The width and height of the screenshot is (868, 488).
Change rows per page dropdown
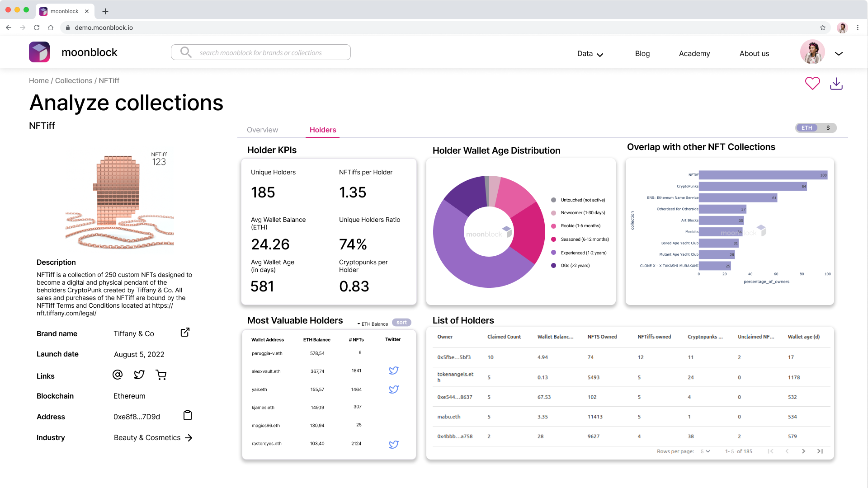tap(705, 451)
